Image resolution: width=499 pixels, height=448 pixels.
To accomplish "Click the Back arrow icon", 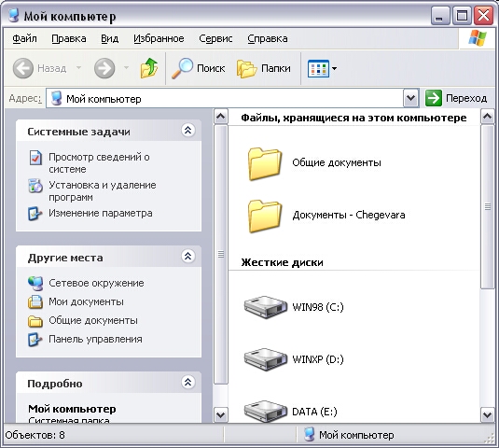I will click(23, 68).
